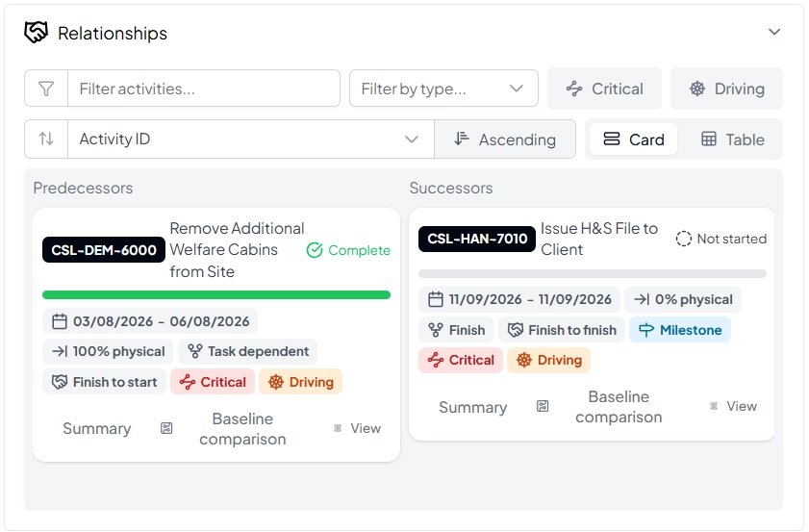Click the empty progress bar for CSL-HAN-7010

click(593, 273)
